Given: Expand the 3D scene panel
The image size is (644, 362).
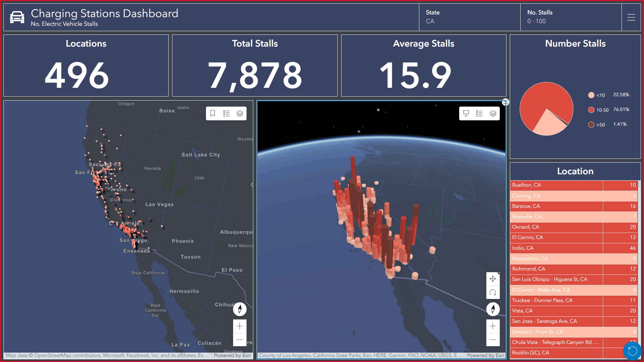Looking at the screenshot, I should coord(505,102).
